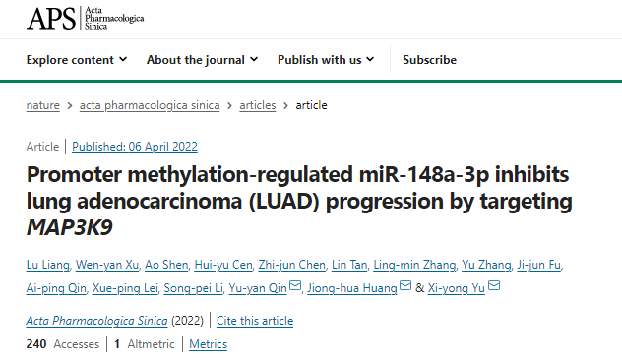Expand the Publish with us dropdown
Viewport: 622px width, 364px height.
pos(326,60)
